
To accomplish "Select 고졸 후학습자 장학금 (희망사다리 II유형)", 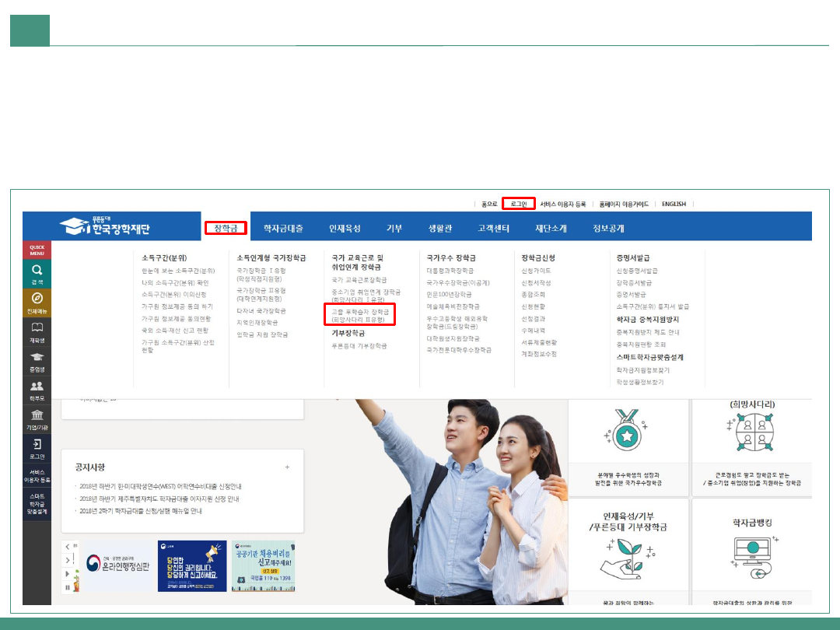I will pyautogui.click(x=359, y=315).
